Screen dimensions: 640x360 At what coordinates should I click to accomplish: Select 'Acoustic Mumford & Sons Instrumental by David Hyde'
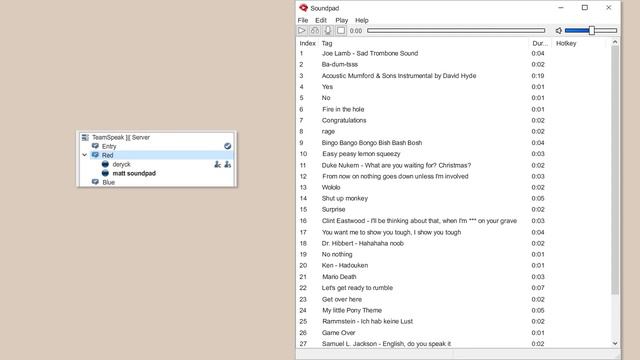click(399, 76)
